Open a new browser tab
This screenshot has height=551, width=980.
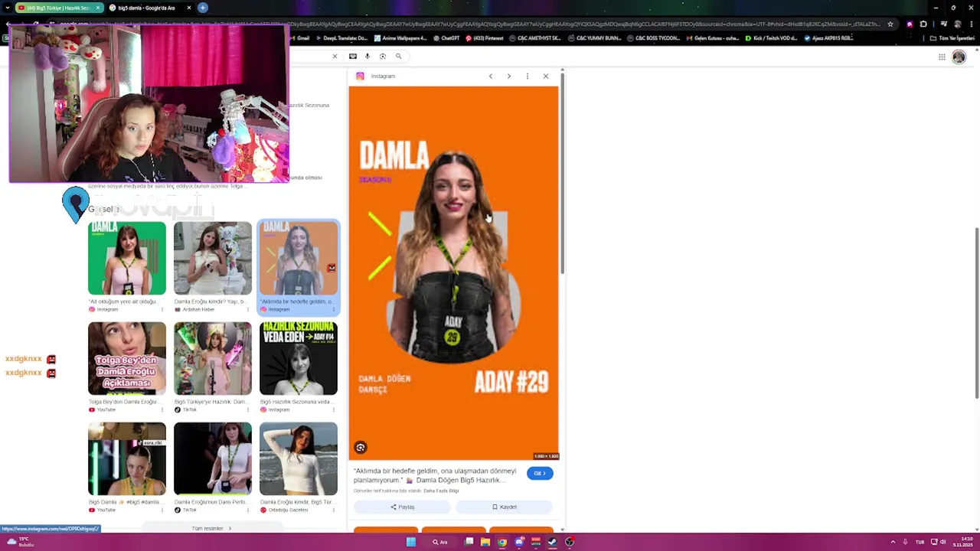203,8
